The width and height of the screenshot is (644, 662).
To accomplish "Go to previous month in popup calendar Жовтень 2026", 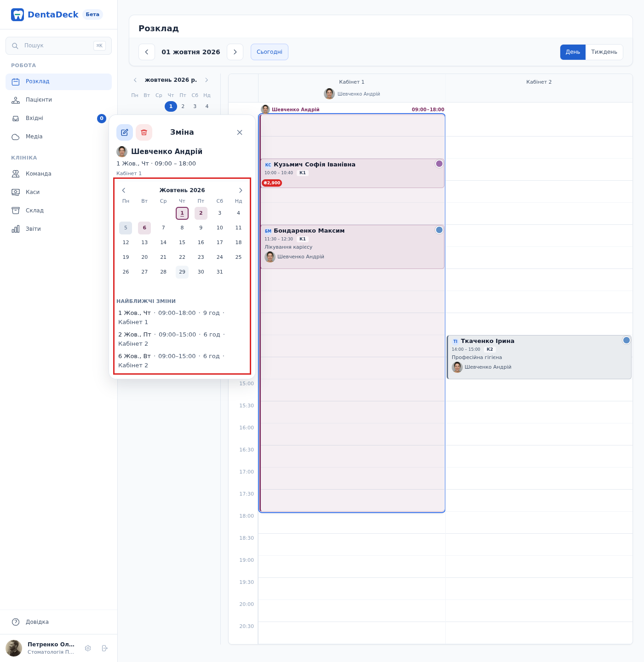I will [x=124, y=190].
